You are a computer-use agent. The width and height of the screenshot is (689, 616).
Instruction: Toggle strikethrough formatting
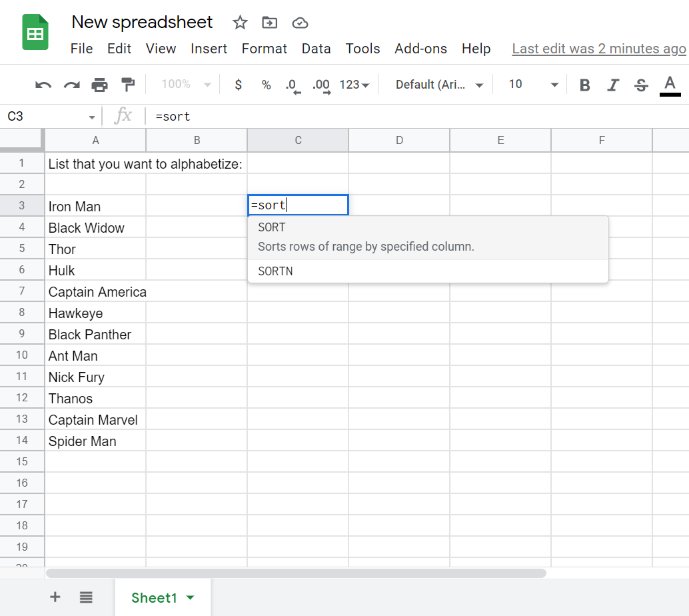pyautogui.click(x=641, y=85)
